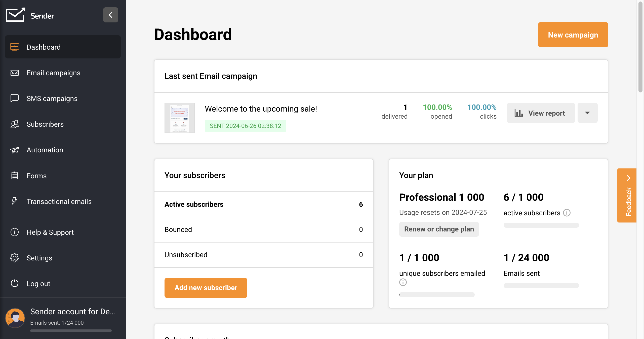This screenshot has height=339, width=644.
Task: Click the Emails sent progress bar
Action: (x=541, y=286)
